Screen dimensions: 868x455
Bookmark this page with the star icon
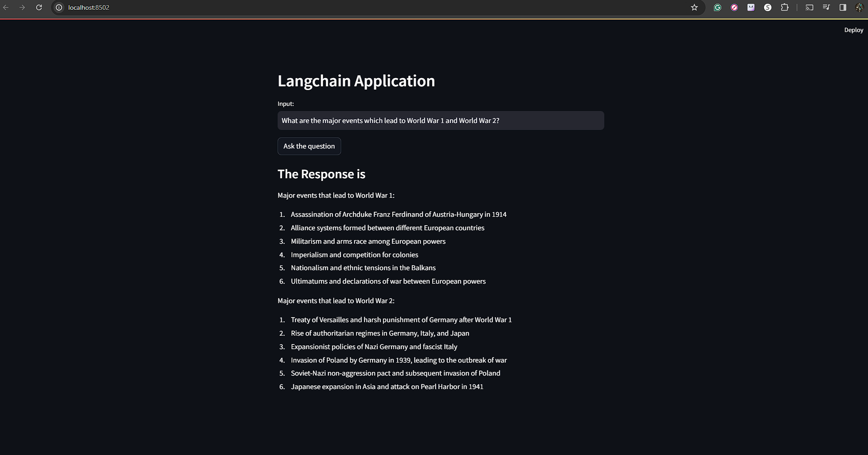pos(694,7)
